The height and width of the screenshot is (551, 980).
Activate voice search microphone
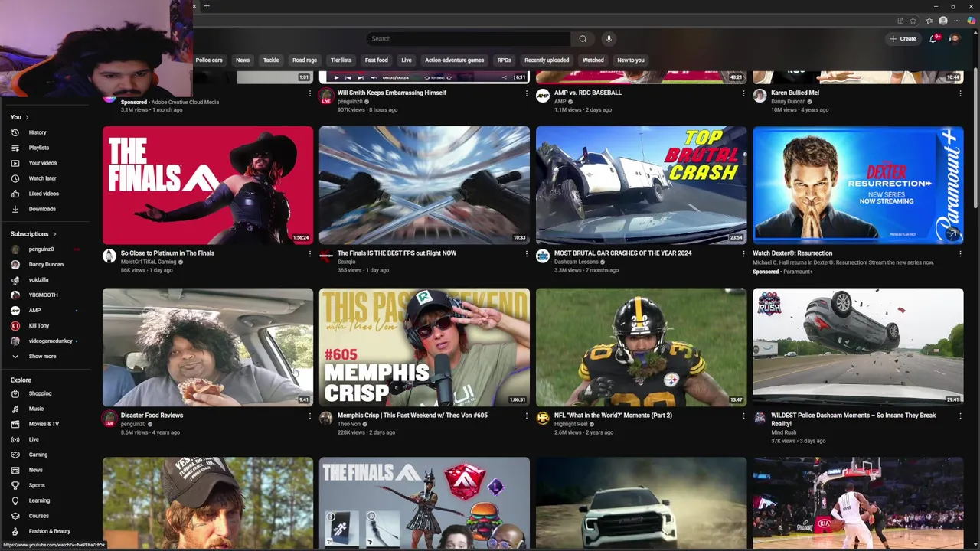pos(609,39)
